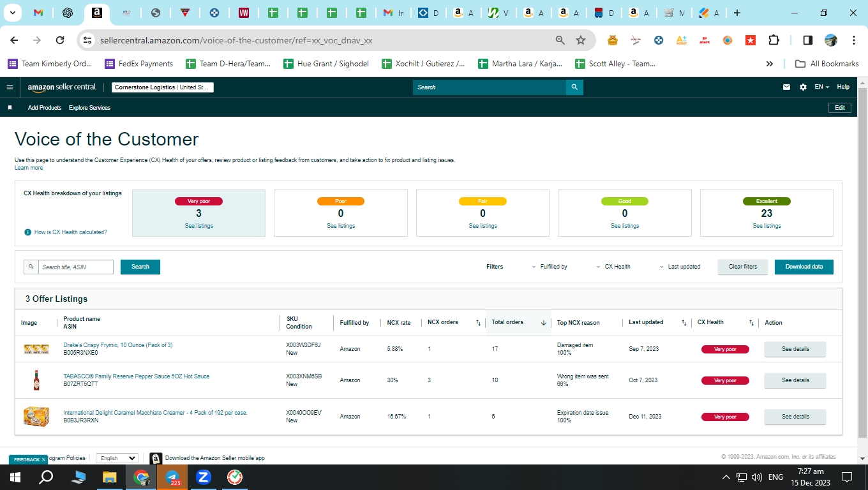Open the Windows Start menu
Viewport: 868px width, 490px height.
(15, 477)
